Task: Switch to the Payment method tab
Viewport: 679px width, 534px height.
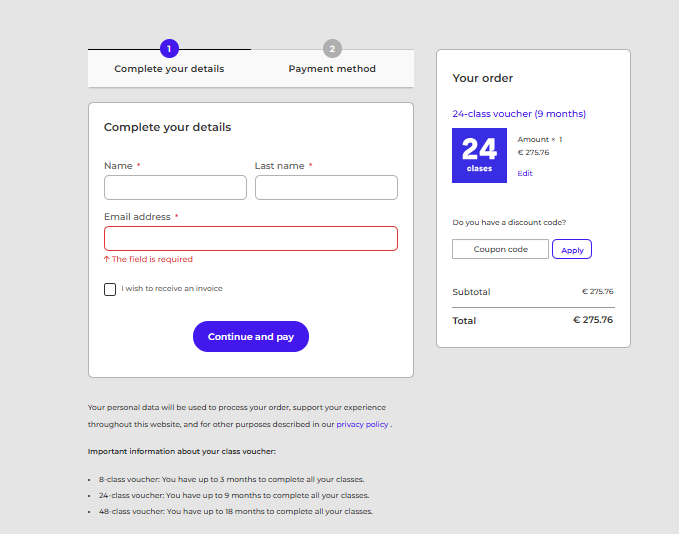Action: click(332, 68)
